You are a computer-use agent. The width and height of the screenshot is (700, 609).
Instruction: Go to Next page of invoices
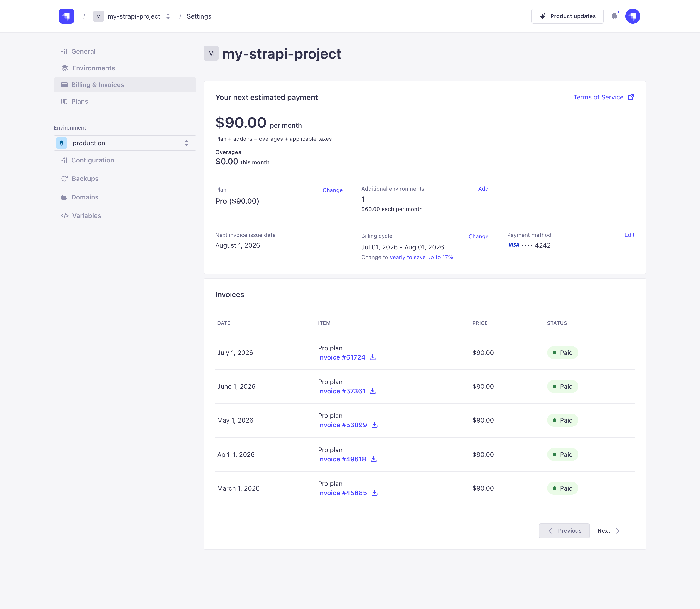click(609, 531)
